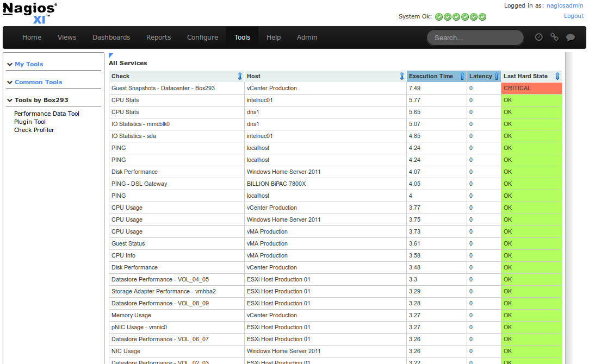The width and height of the screenshot is (589, 364).
Task: Sort by Execution Time arrow icon
Action: click(x=462, y=76)
